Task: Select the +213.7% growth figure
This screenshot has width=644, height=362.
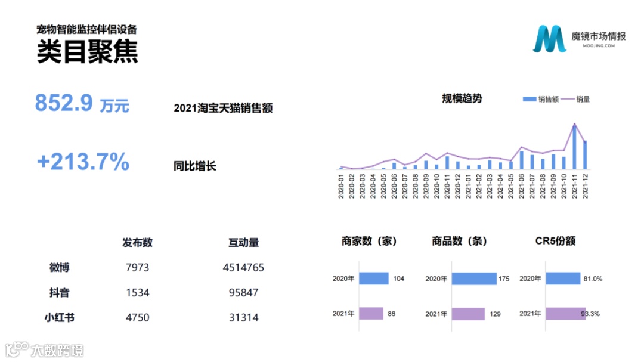Action: pyautogui.click(x=83, y=162)
